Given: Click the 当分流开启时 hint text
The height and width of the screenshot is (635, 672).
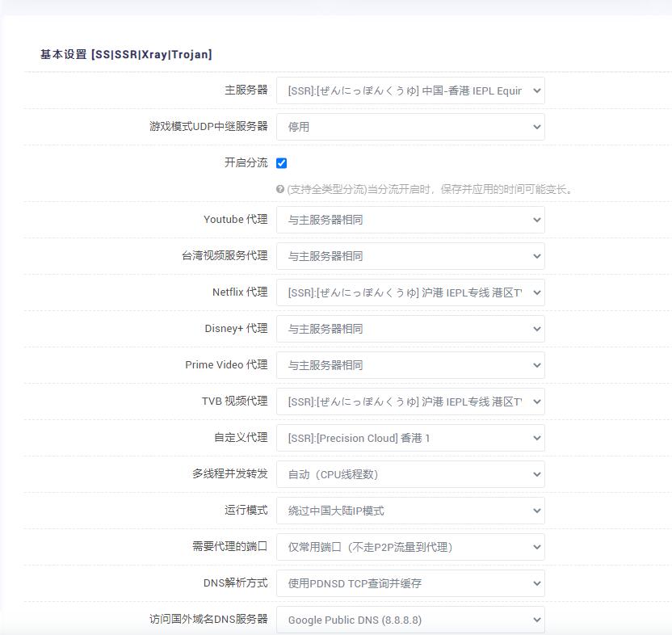Looking at the screenshot, I should click(x=430, y=189).
